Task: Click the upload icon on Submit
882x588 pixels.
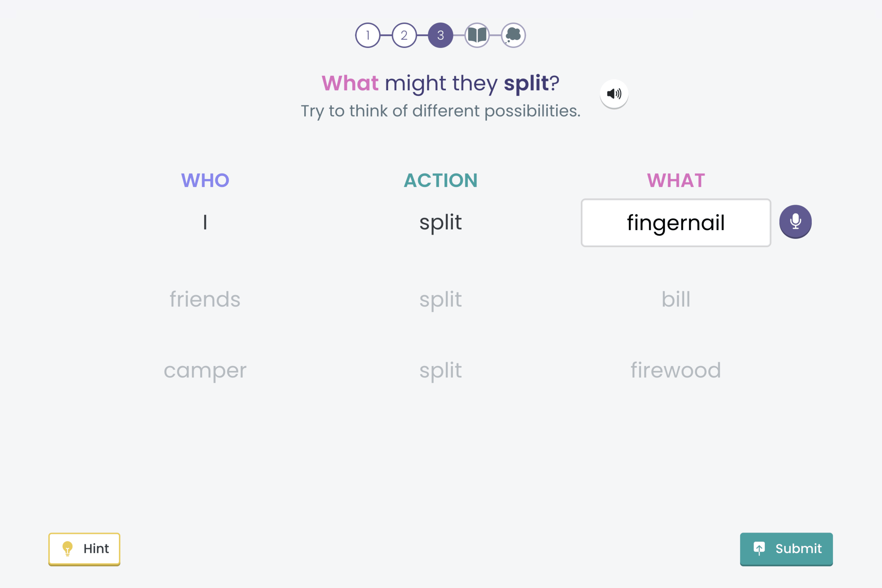Action: pyautogui.click(x=759, y=548)
